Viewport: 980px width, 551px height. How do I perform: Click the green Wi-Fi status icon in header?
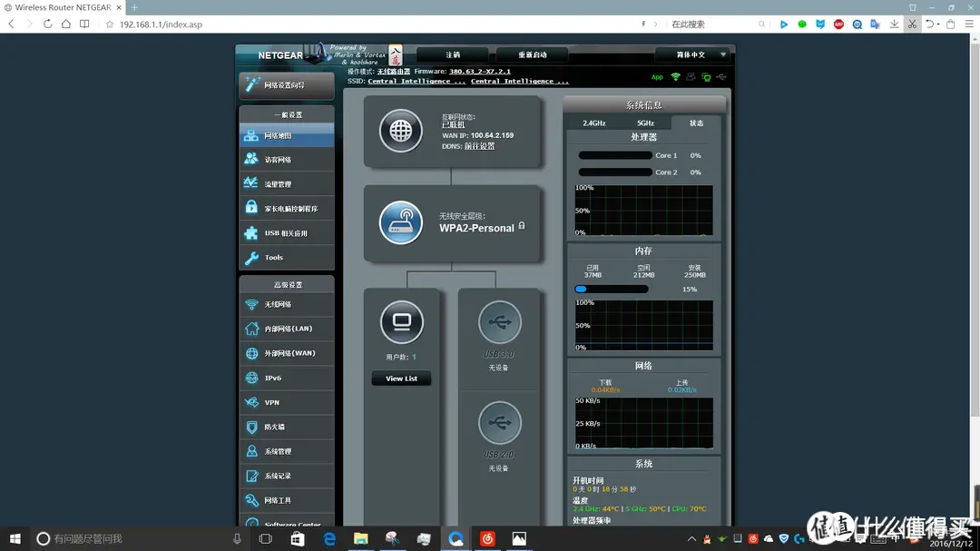coord(676,77)
